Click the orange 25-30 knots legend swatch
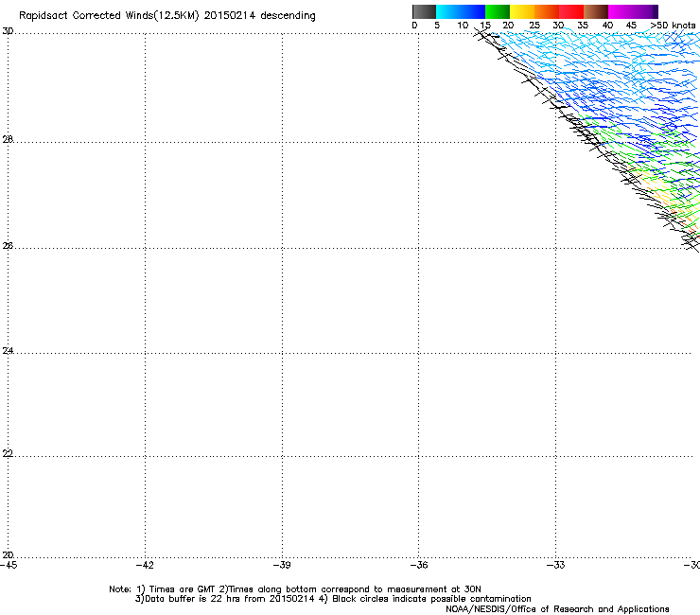Image resolution: width=700 pixels, height=615 pixels. click(x=547, y=11)
